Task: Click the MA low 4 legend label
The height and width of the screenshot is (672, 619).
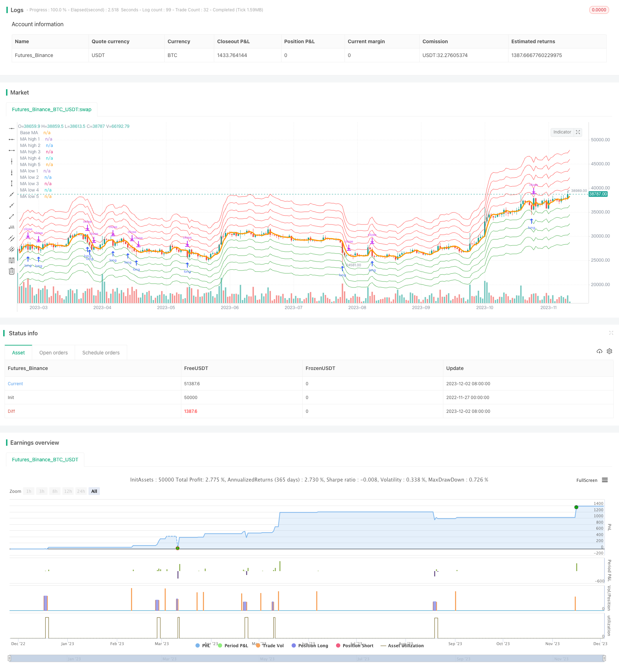Action: point(29,190)
